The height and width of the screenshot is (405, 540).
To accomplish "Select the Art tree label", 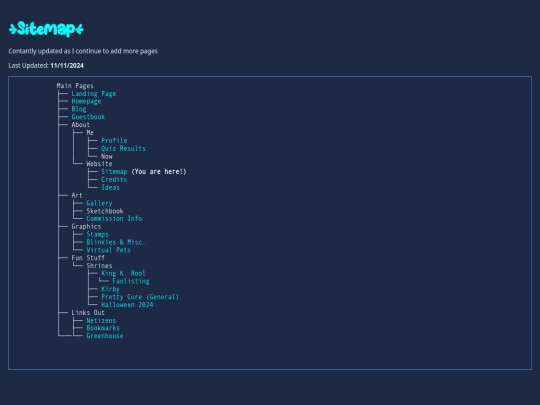I will (77, 195).
